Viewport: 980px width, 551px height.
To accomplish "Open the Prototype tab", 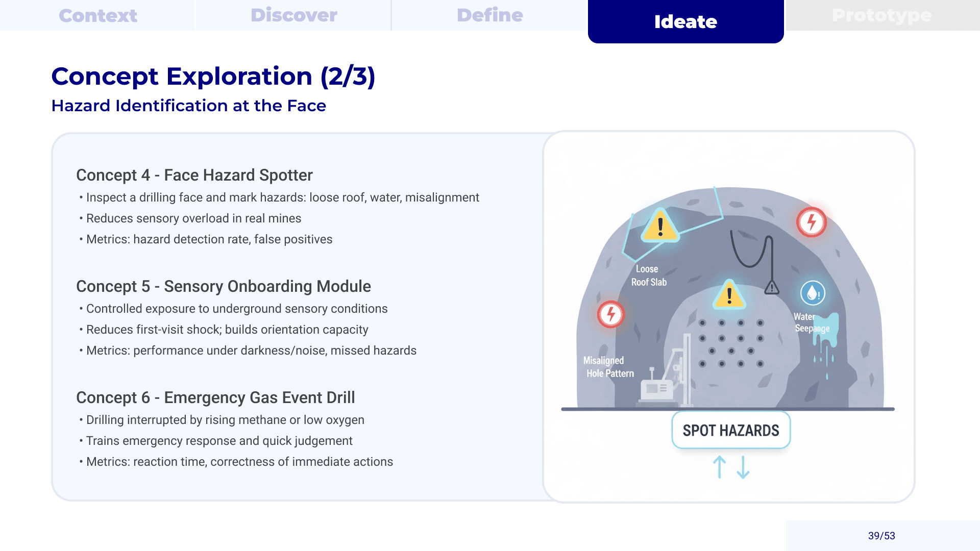I will 881,15.
